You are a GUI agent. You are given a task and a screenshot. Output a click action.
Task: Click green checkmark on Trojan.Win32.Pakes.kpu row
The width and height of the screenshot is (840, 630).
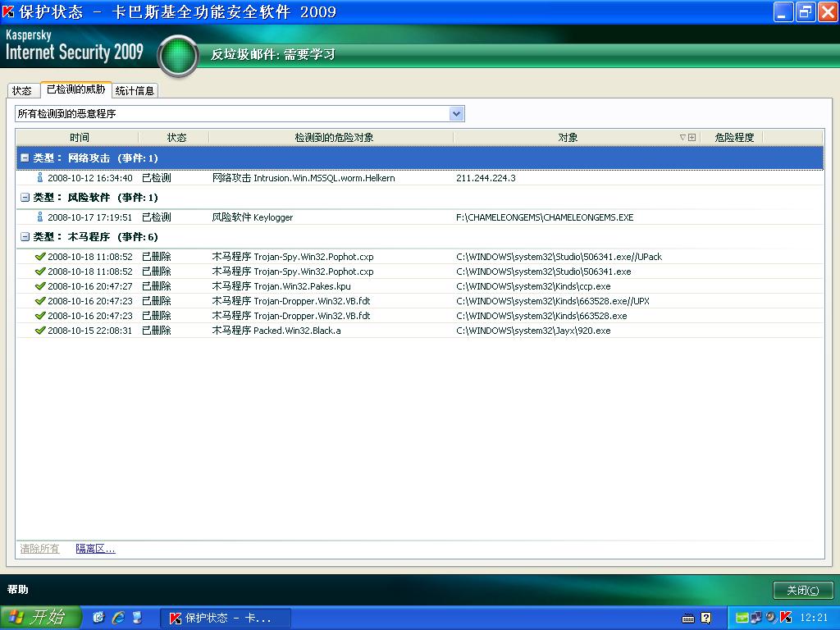click(40, 286)
